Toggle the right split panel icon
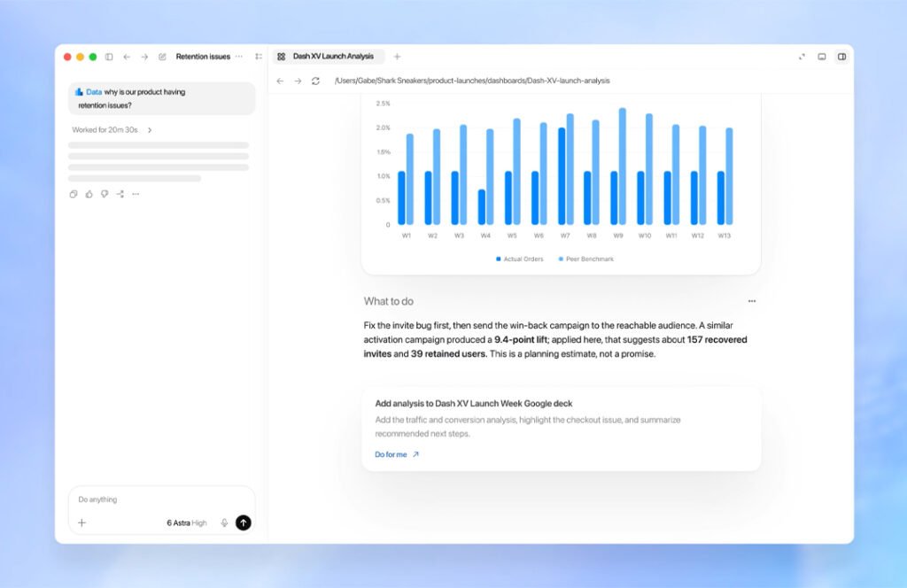This screenshot has width=907, height=588. pos(842,57)
